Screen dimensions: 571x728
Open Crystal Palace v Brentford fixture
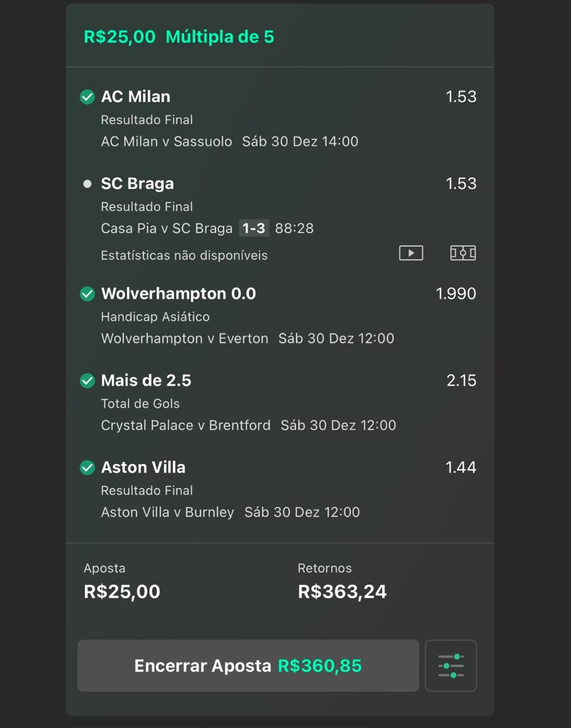(185, 425)
